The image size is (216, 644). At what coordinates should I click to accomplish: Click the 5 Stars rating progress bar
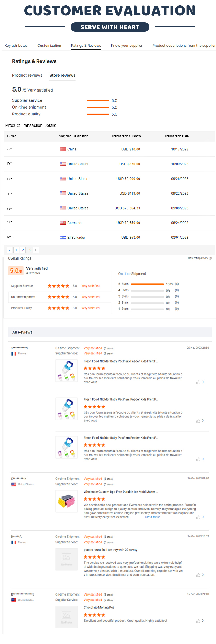click(147, 284)
